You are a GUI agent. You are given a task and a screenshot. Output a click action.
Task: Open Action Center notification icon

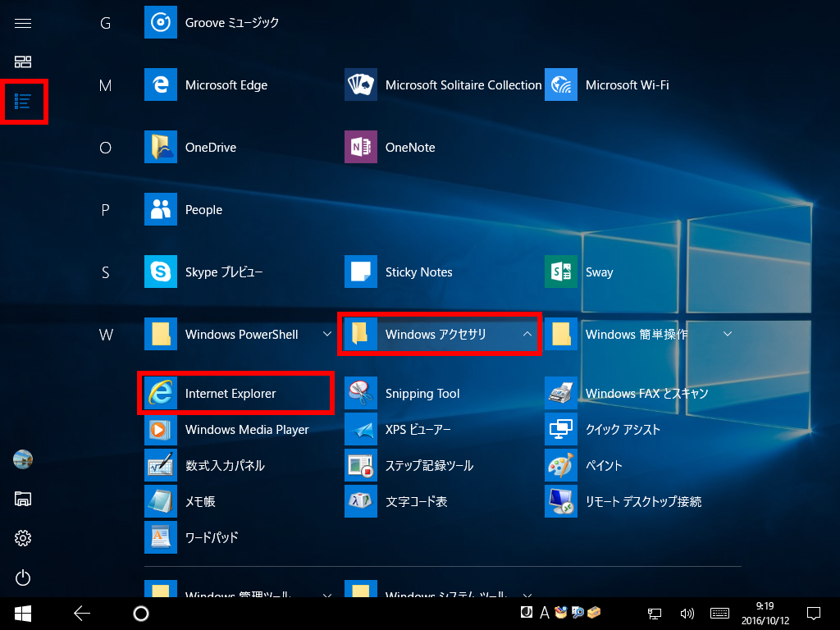tap(814, 614)
